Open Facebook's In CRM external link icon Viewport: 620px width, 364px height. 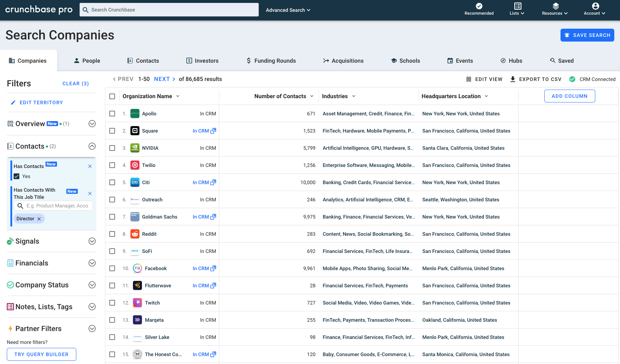click(x=213, y=268)
